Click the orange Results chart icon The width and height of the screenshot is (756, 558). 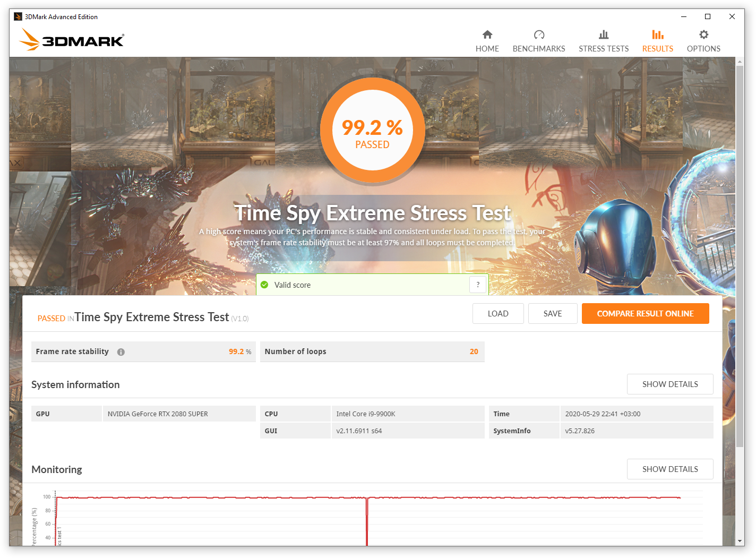tap(657, 35)
